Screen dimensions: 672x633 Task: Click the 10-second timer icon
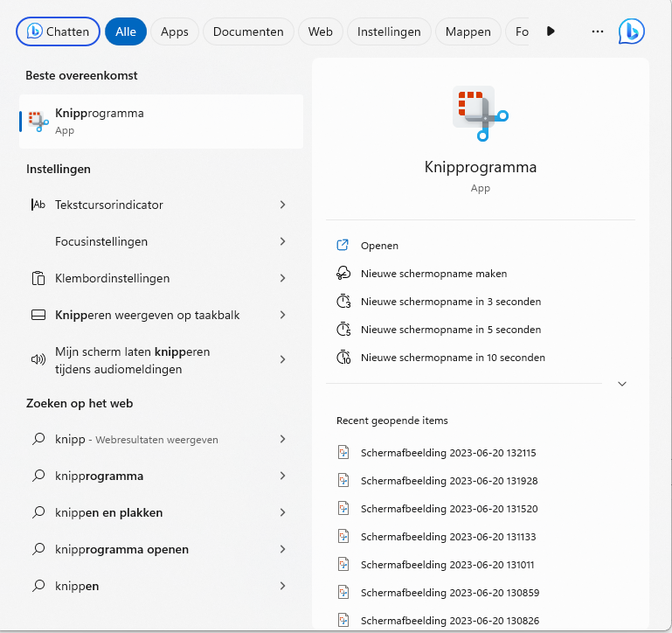[343, 358]
